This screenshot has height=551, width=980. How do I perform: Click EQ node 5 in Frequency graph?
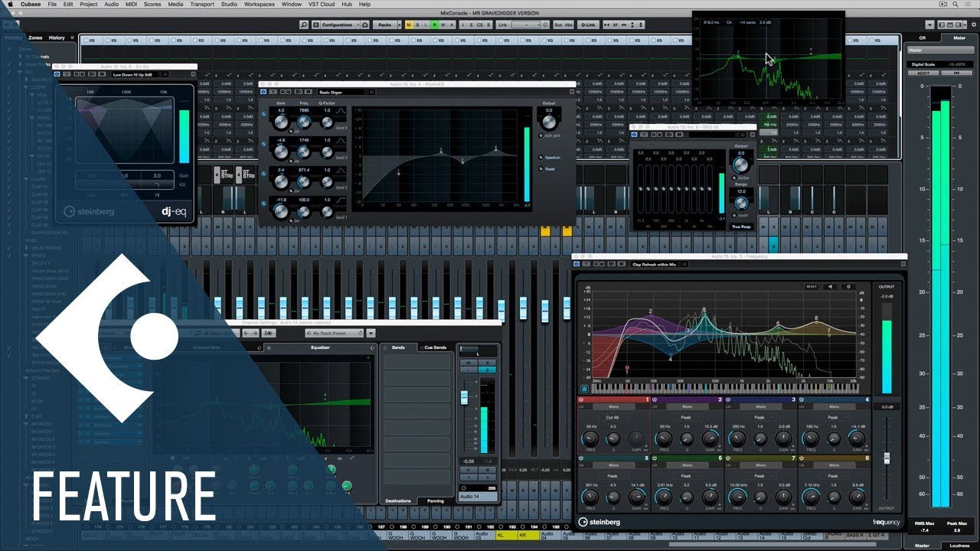point(704,313)
